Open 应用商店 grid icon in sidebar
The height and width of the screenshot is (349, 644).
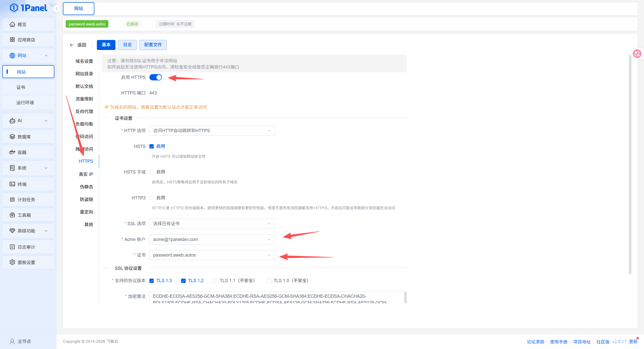(x=12, y=40)
